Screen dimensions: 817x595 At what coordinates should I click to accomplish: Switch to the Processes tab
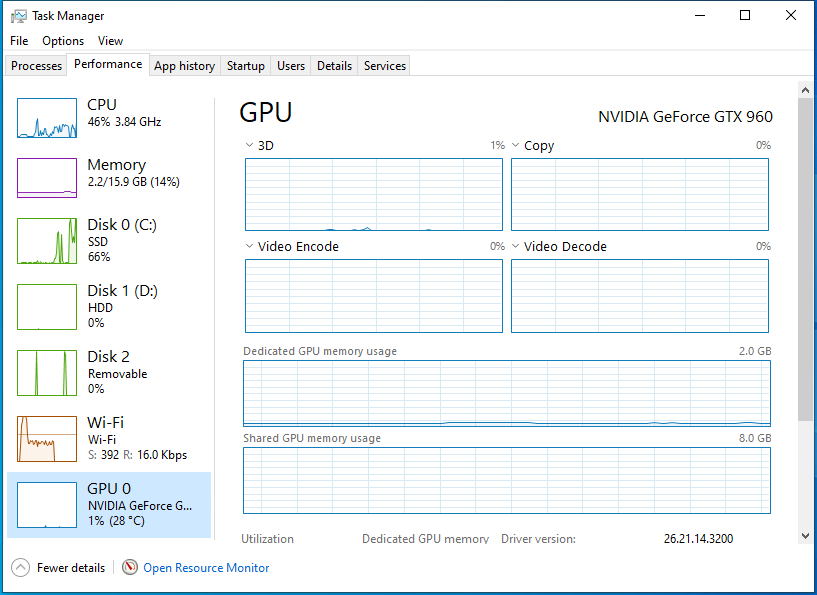point(36,65)
